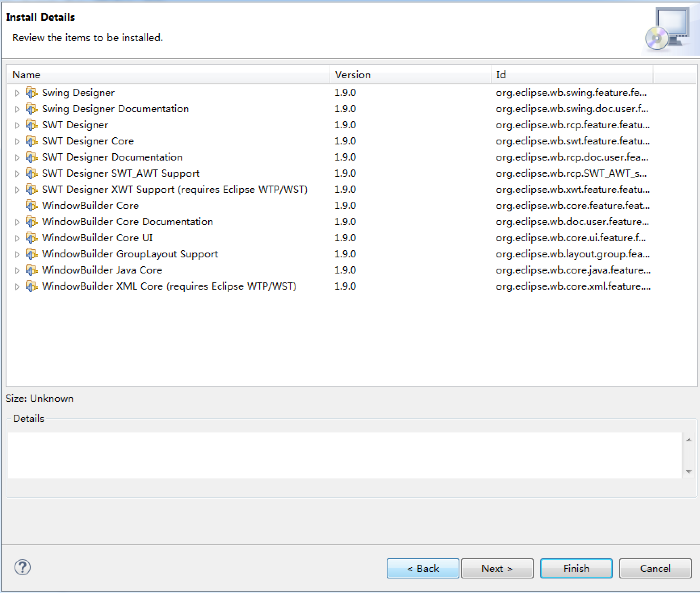
Task: Click the SWT Designer row's feature icon
Action: (x=31, y=125)
